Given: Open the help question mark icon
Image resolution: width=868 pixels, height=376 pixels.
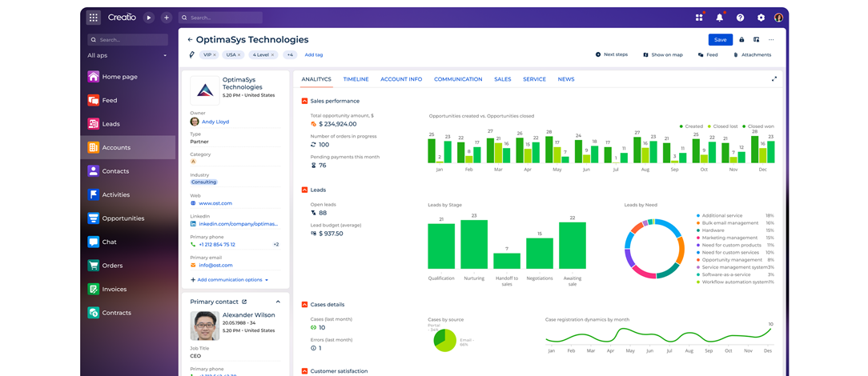Looking at the screenshot, I should pos(740,18).
